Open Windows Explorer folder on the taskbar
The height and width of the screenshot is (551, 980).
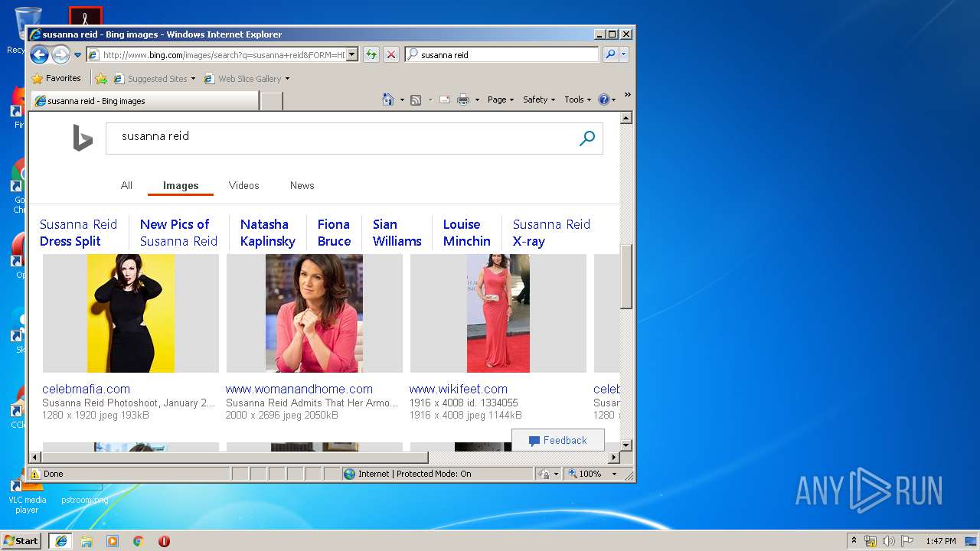[x=87, y=541]
